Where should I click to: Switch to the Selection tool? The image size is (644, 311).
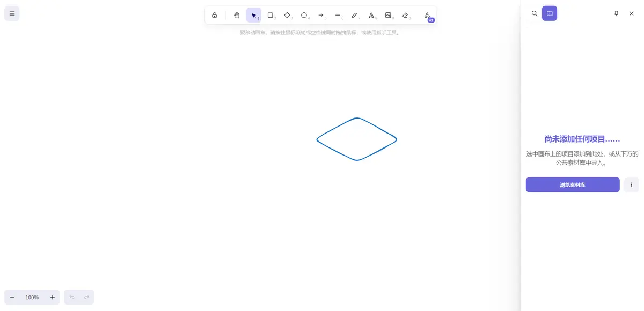(253, 15)
